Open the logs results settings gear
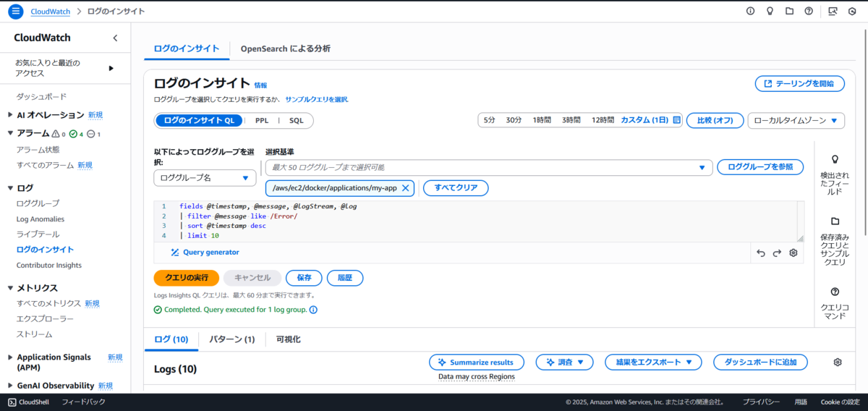 coord(838,362)
